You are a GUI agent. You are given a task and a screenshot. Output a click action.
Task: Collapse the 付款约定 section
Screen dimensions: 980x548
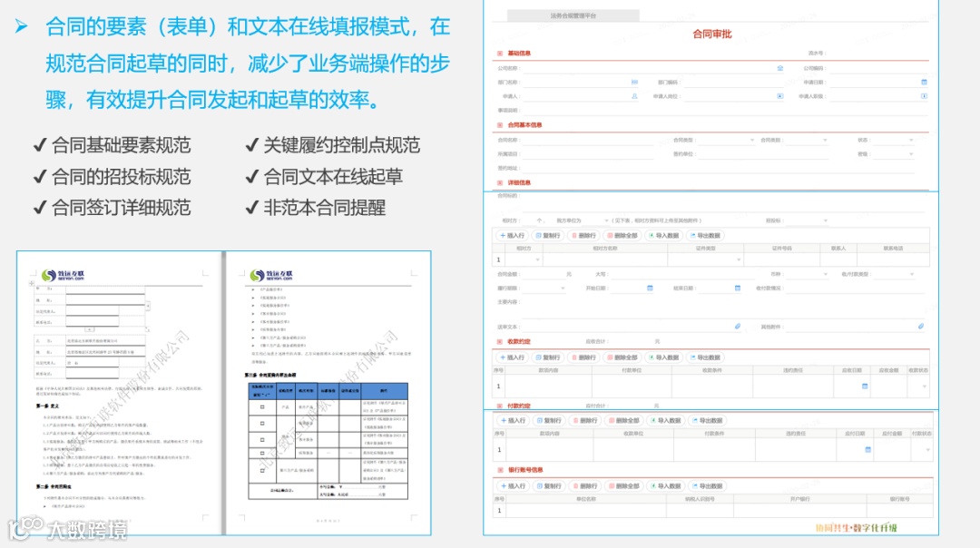click(500, 406)
